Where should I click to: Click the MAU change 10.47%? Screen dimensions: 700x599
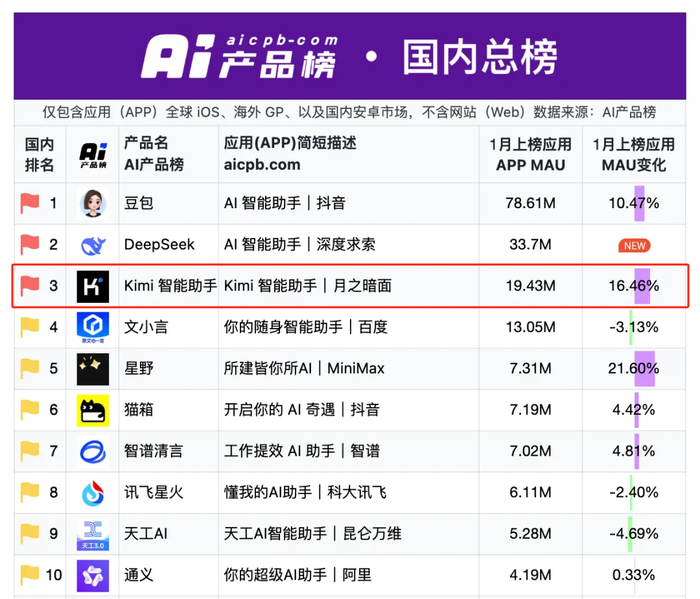pyautogui.click(x=634, y=203)
